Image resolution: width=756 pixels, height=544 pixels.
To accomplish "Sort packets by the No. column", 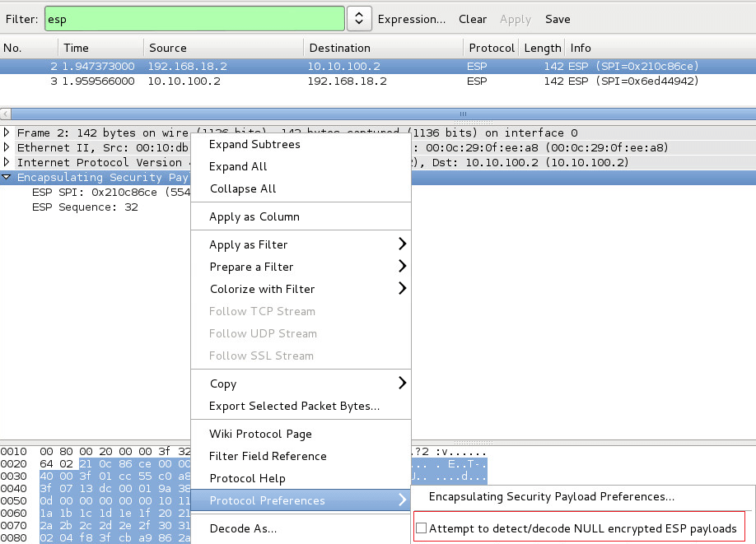I will click(29, 48).
